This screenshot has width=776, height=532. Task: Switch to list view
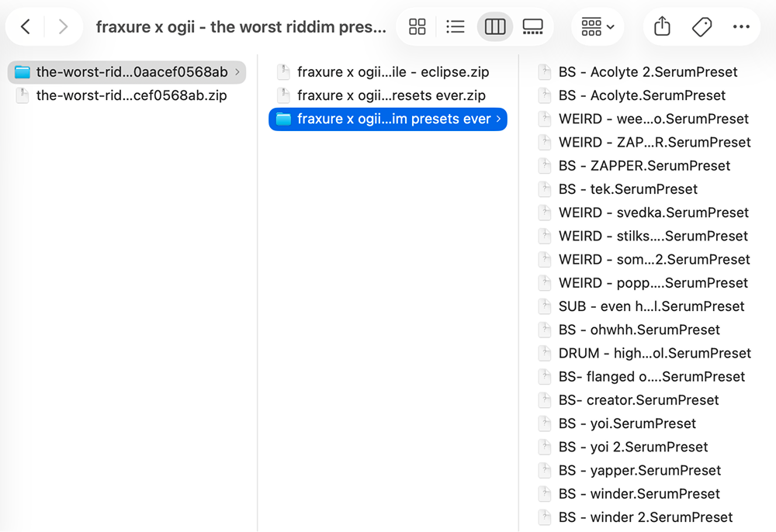456,26
